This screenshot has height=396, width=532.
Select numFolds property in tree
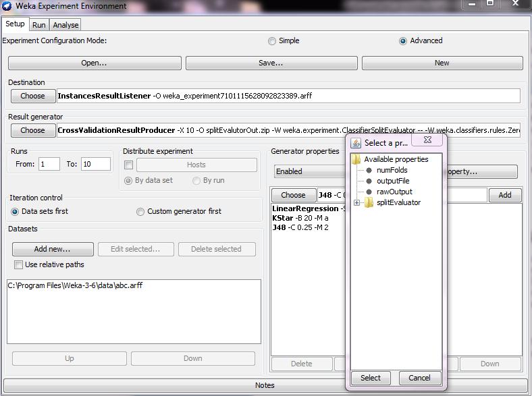coord(392,170)
